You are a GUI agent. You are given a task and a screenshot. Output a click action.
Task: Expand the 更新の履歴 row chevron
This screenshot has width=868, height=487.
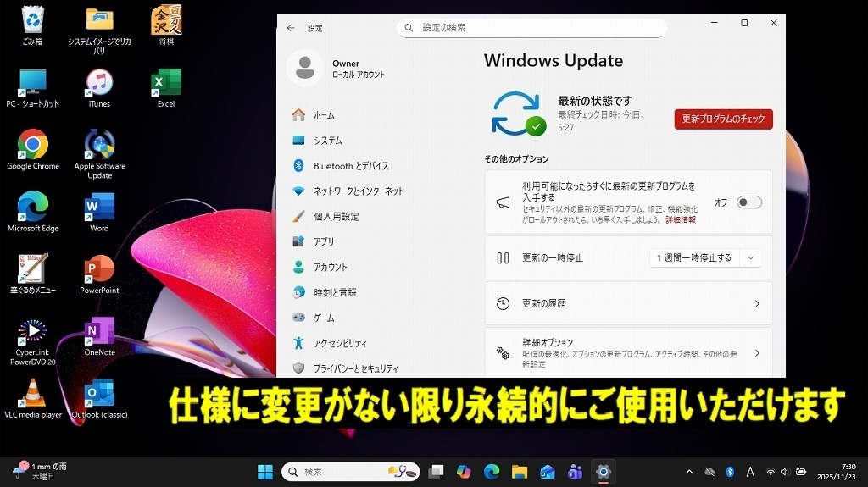coord(757,303)
